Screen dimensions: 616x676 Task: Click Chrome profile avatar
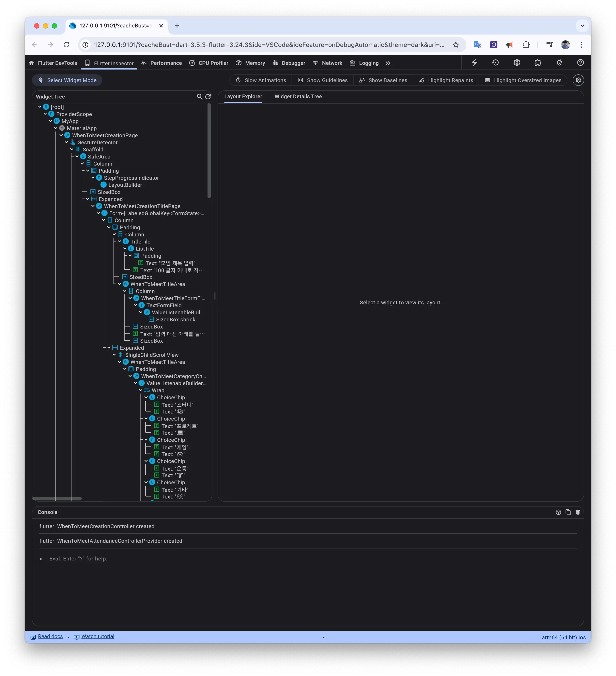[565, 44]
